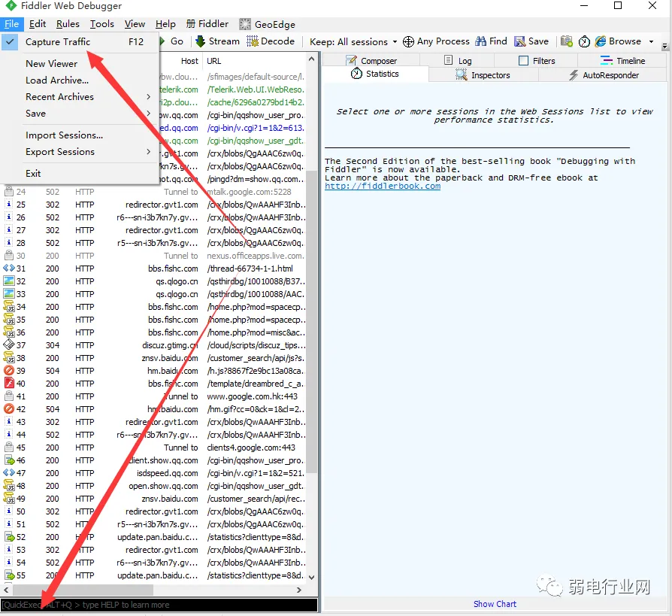The height and width of the screenshot is (616, 672).
Task: Switch to the Statistics tab
Action: point(375,74)
